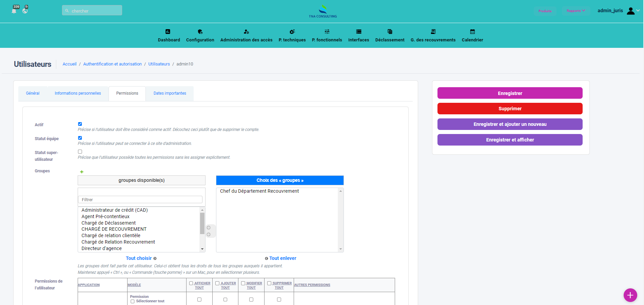Expand the Rapports dropdown

pyautogui.click(x=575, y=11)
